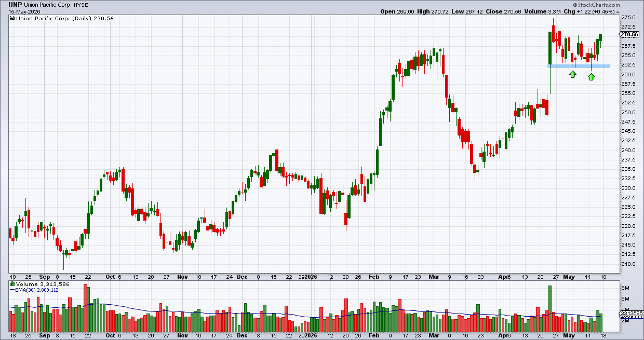Click the Chg +1.22 (+0.45%) value
The image size is (644, 340).
(596, 11)
